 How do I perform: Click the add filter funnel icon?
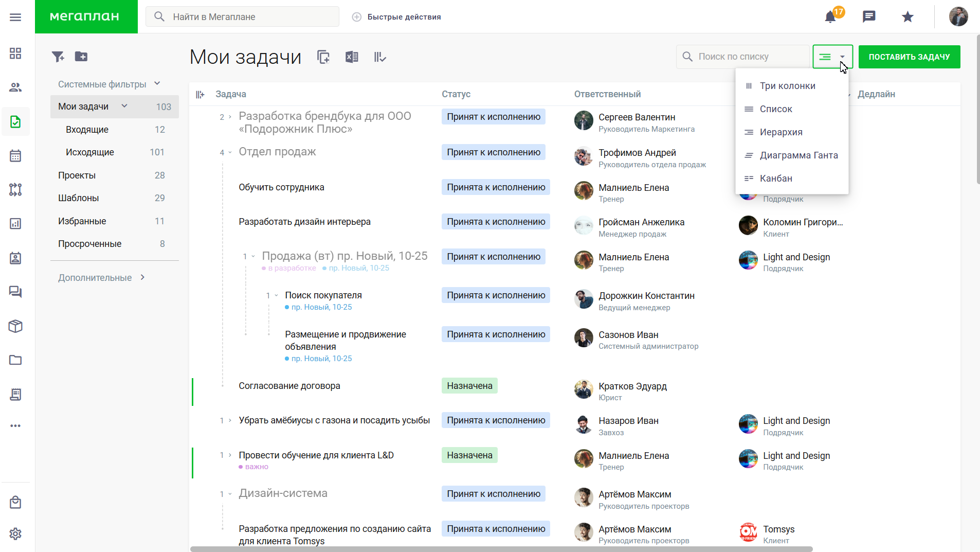pos(58,57)
